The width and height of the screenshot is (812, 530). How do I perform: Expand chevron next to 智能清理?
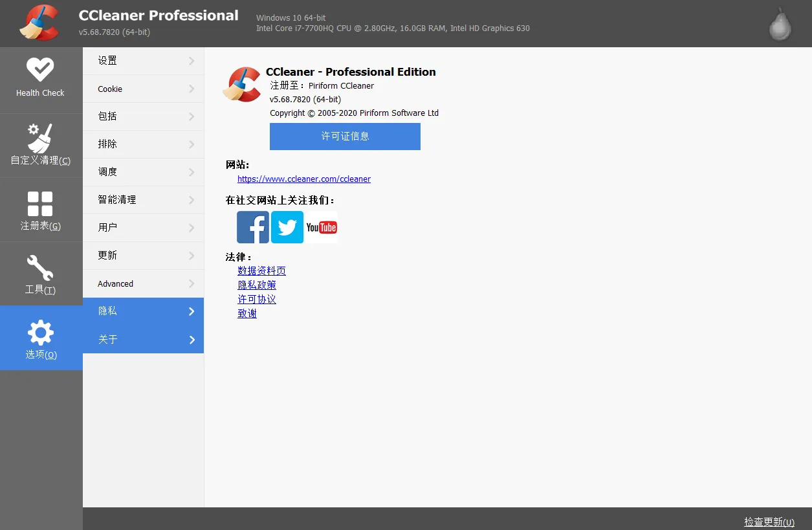tap(192, 200)
